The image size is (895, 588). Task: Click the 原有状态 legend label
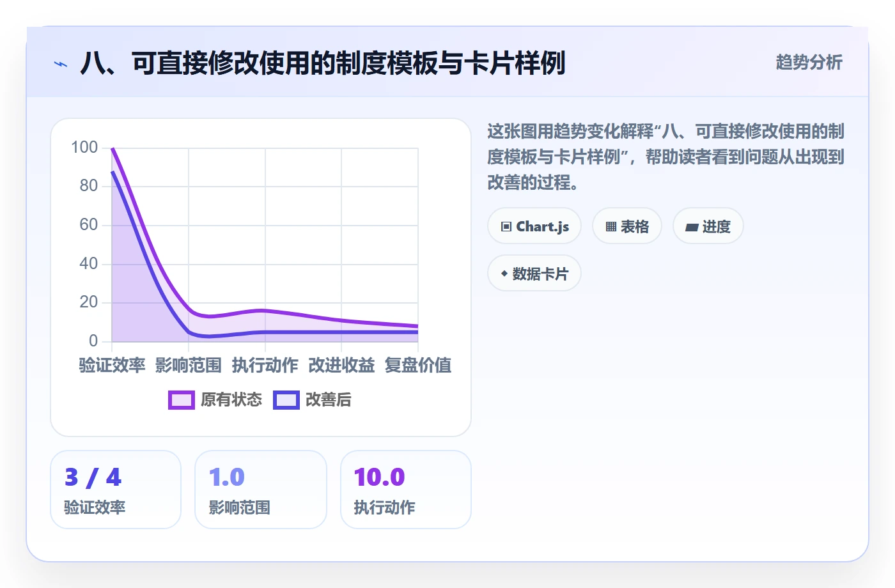[x=231, y=400]
